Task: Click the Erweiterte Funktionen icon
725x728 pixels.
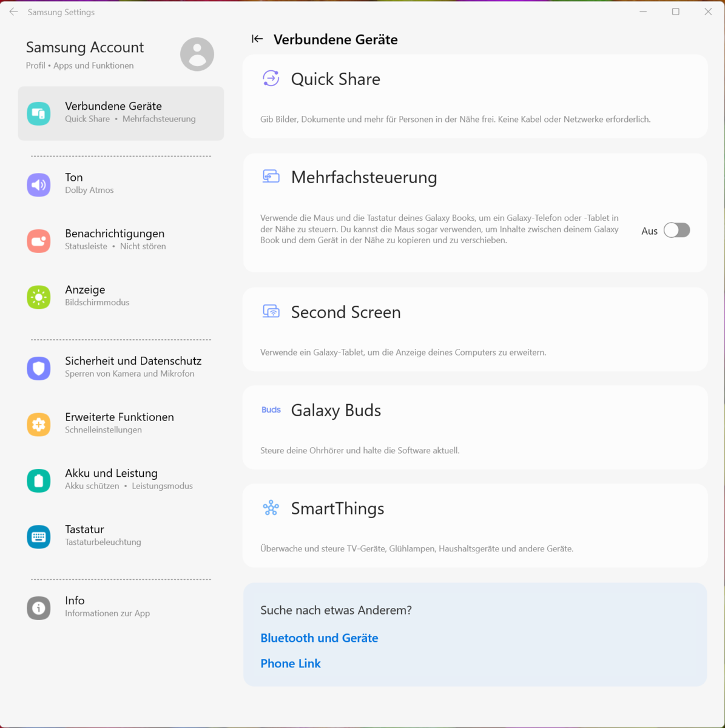Action: pyautogui.click(x=39, y=425)
